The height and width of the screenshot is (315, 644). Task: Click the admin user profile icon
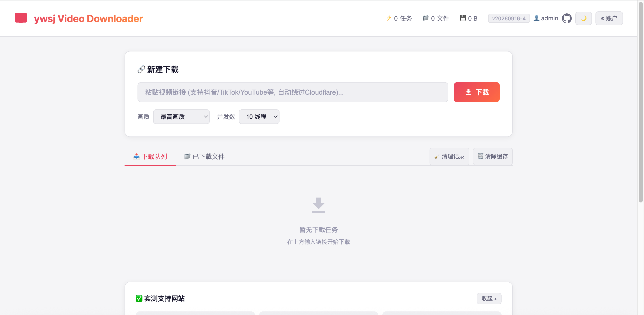click(536, 18)
